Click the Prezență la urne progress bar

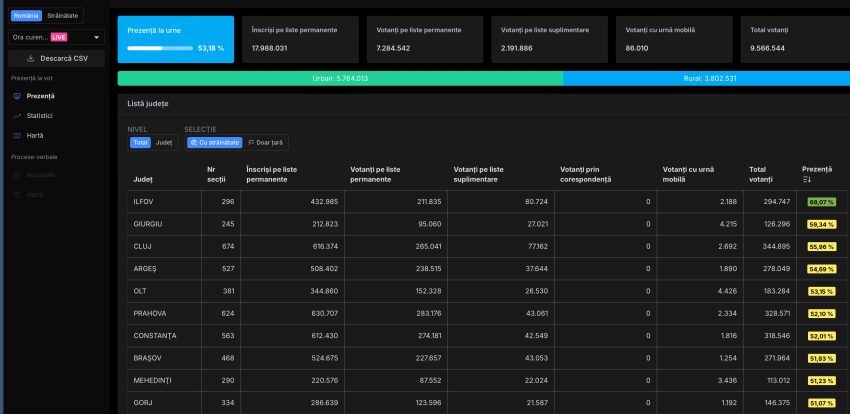click(x=160, y=48)
